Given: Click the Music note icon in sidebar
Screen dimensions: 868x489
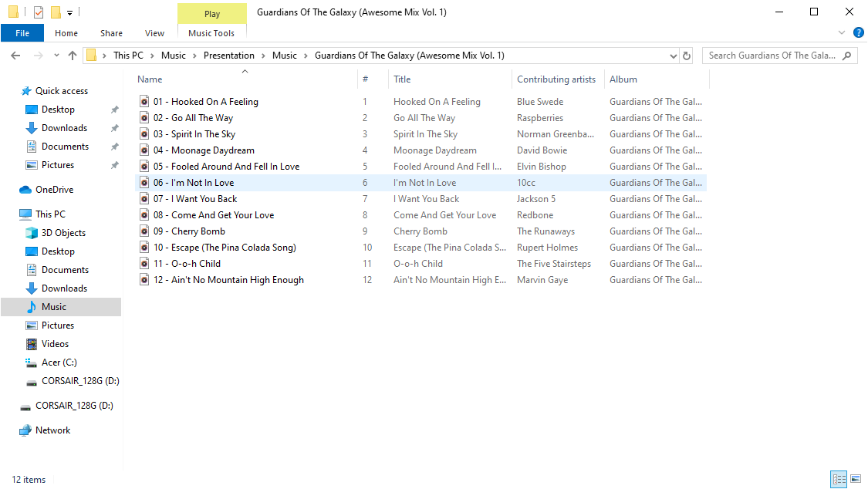Looking at the screenshot, I should [x=32, y=306].
